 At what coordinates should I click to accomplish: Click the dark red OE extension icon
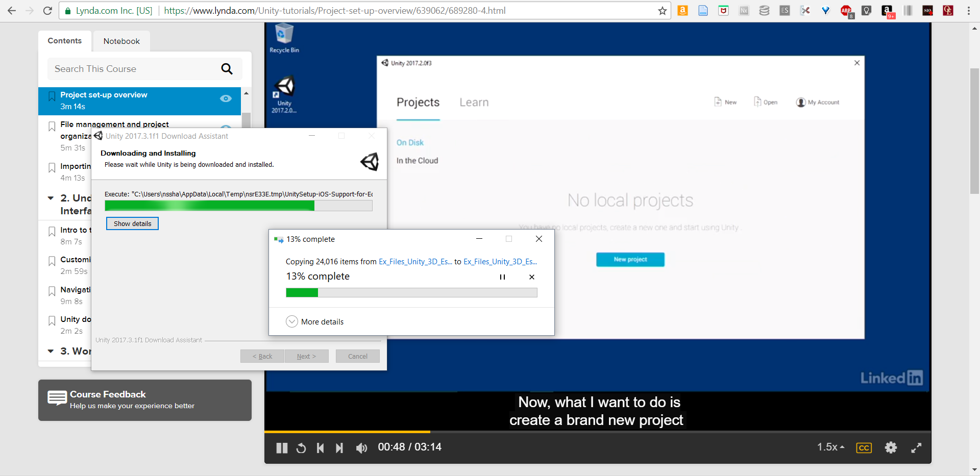tap(948, 10)
